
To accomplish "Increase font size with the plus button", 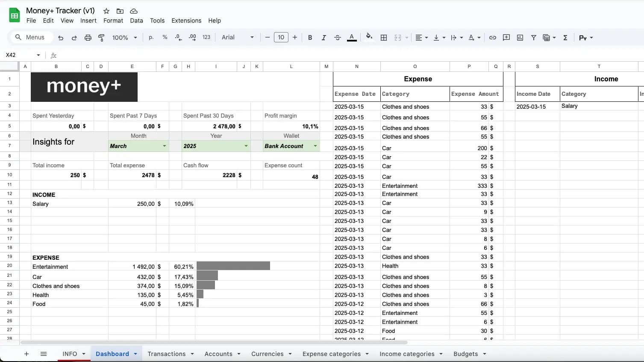I will click(x=295, y=38).
